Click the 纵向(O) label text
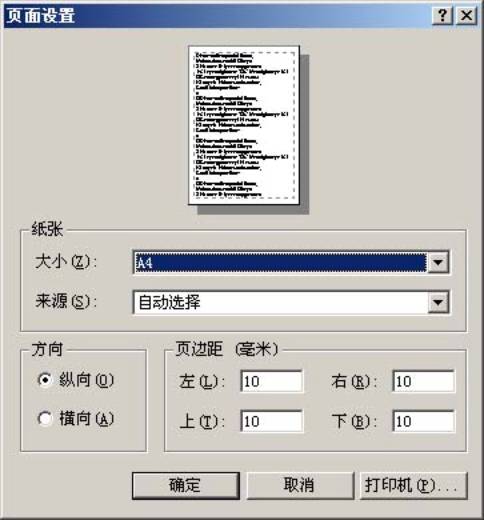This screenshot has height=520, width=484. pos(86,380)
